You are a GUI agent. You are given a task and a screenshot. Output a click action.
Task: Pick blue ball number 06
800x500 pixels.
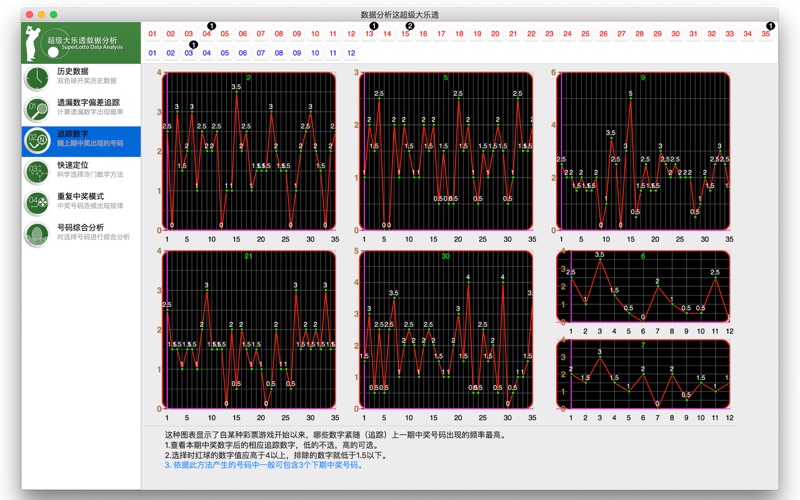[x=243, y=53]
